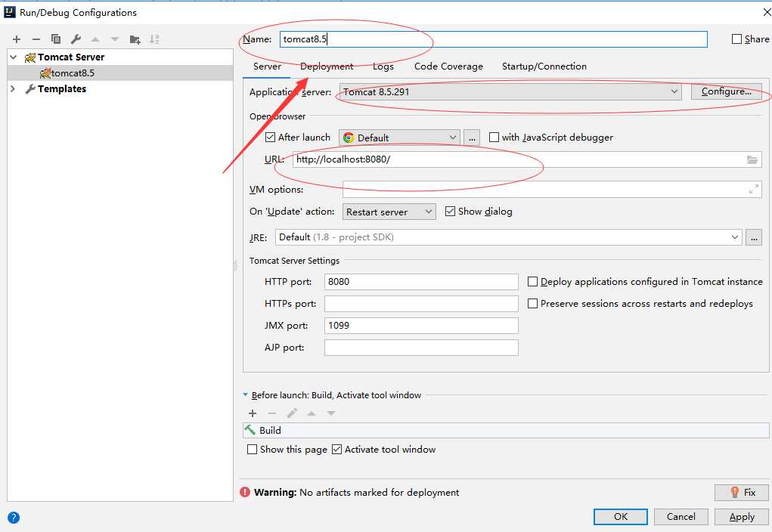Image resolution: width=772 pixels, height=532 pixels.
Task: Close the Run/Debug Configurations dialog
Action: pos(767,12)
